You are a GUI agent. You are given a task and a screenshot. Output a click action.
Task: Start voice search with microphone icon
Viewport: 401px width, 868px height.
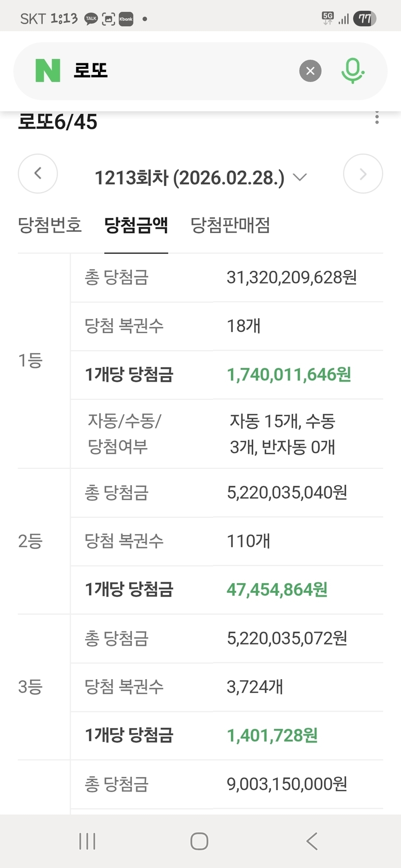tap(352, 71)
